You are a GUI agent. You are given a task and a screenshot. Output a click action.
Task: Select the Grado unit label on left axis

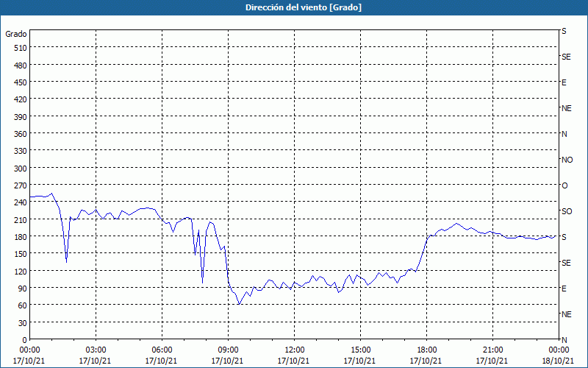16,34
